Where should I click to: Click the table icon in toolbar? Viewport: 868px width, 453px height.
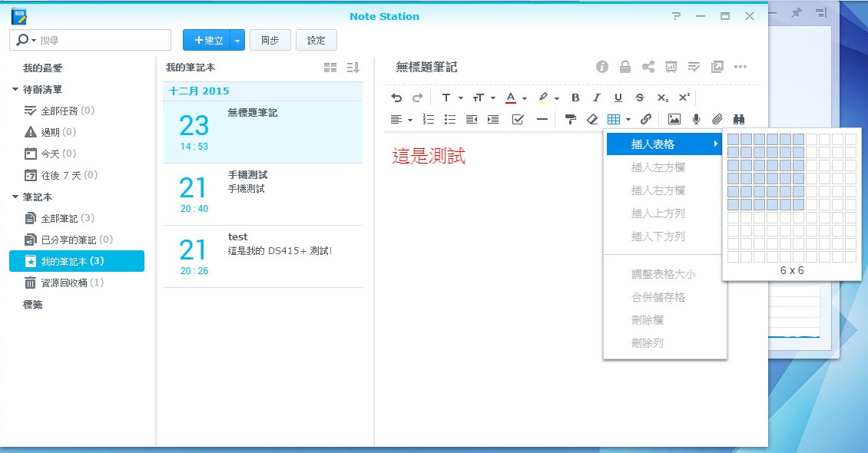613,120
